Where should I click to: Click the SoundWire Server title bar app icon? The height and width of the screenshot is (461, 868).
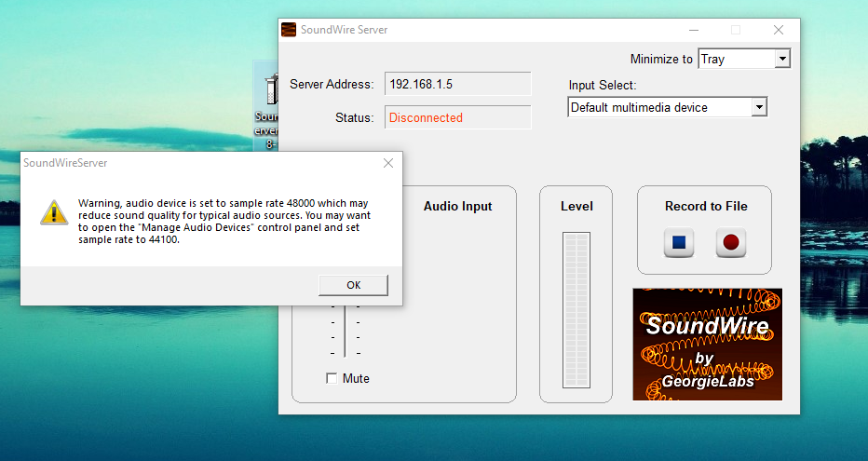[289, 30]
